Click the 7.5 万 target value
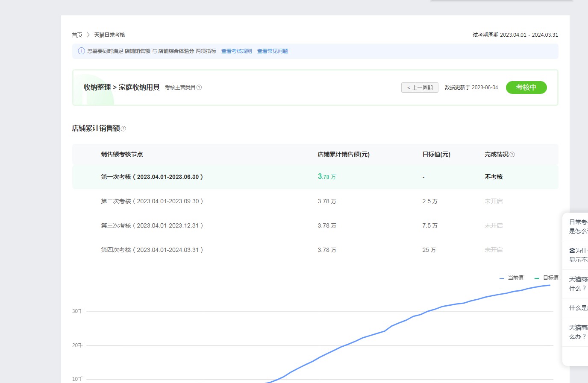 coord(430,225)
